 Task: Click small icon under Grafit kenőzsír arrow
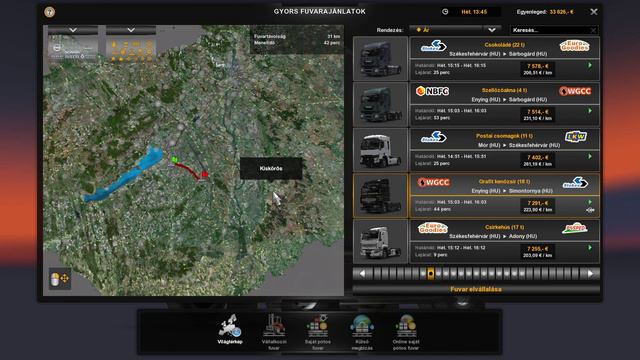click(x=590, y=210)
